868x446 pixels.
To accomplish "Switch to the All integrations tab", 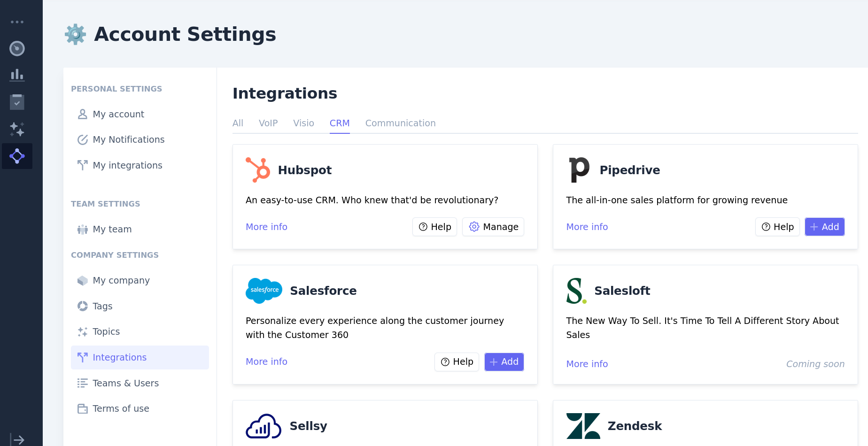I will click(x=238, y=123).
